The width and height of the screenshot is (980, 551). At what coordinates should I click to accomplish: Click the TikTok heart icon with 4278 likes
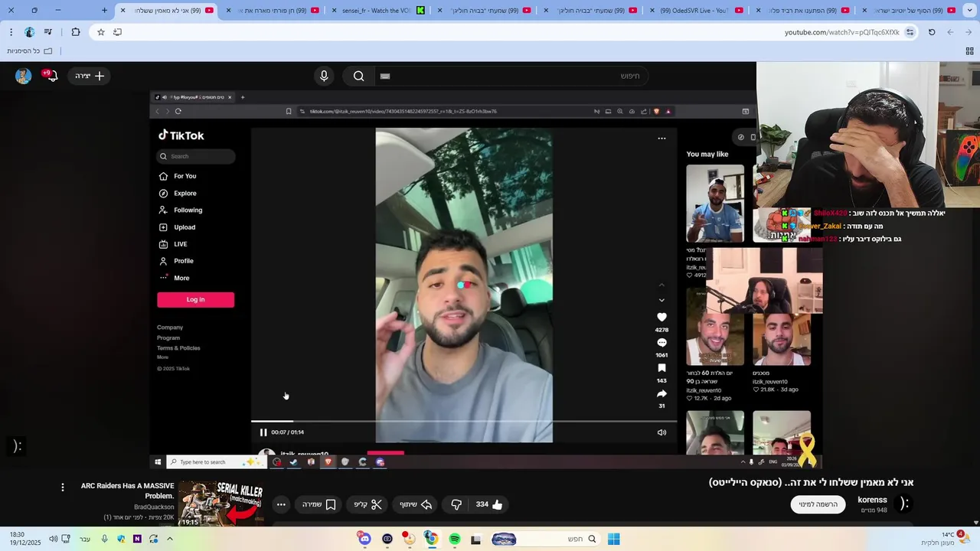[x=661, y=317]
